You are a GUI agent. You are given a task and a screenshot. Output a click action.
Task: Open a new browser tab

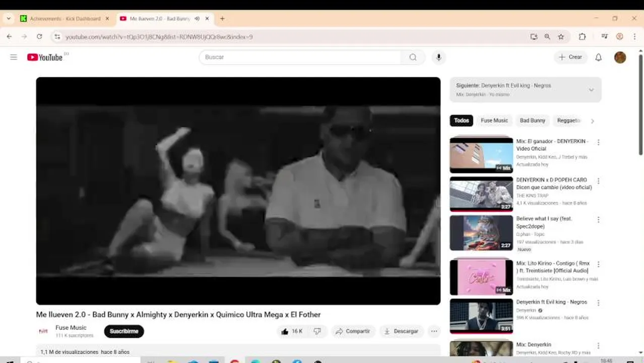coord(222,19)
